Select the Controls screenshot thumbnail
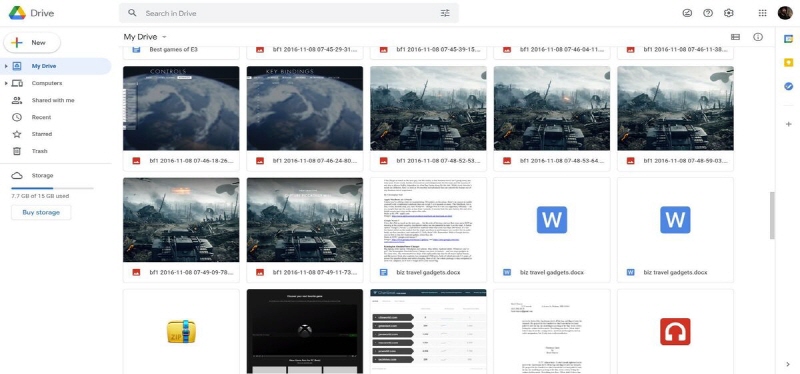Image resolution: width=800 pixels, height=374 pixels. 181,108
